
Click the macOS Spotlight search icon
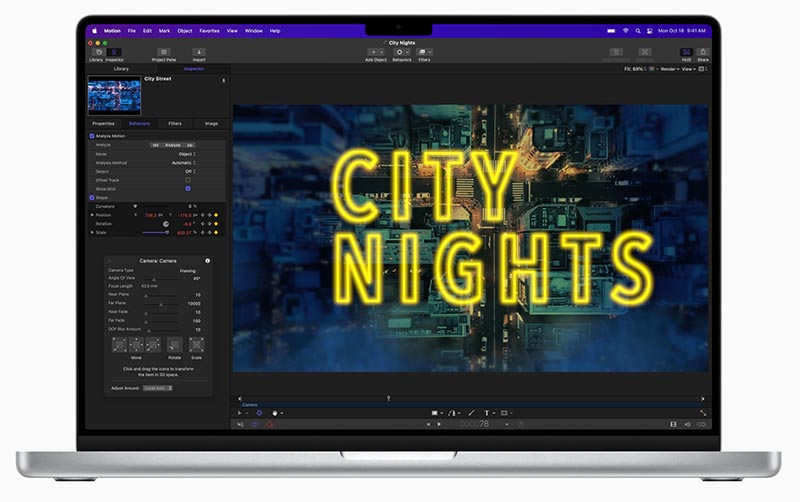638,31
